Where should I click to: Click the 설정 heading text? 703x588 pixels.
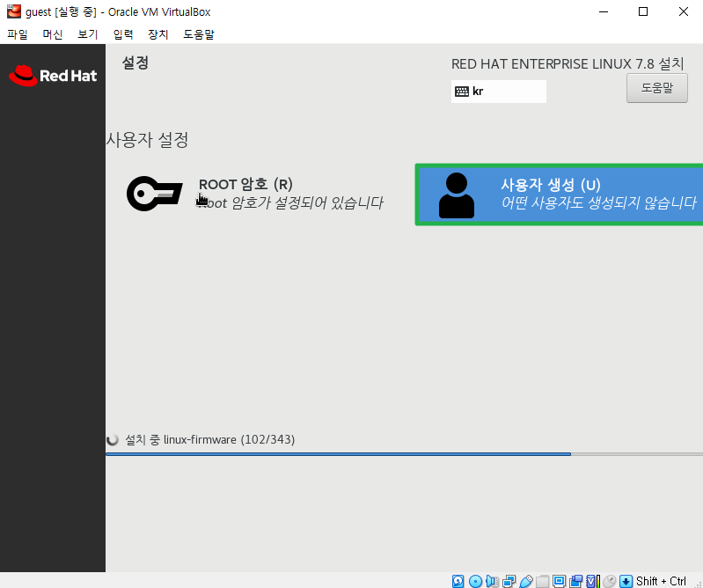pos(135,62)
